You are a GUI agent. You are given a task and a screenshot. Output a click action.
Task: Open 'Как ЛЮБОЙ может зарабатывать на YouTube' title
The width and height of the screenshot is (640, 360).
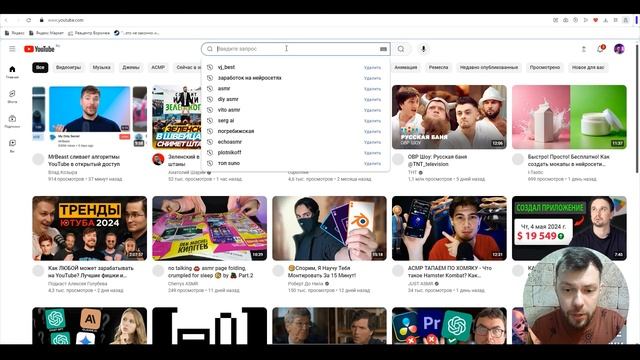(91, 272)
